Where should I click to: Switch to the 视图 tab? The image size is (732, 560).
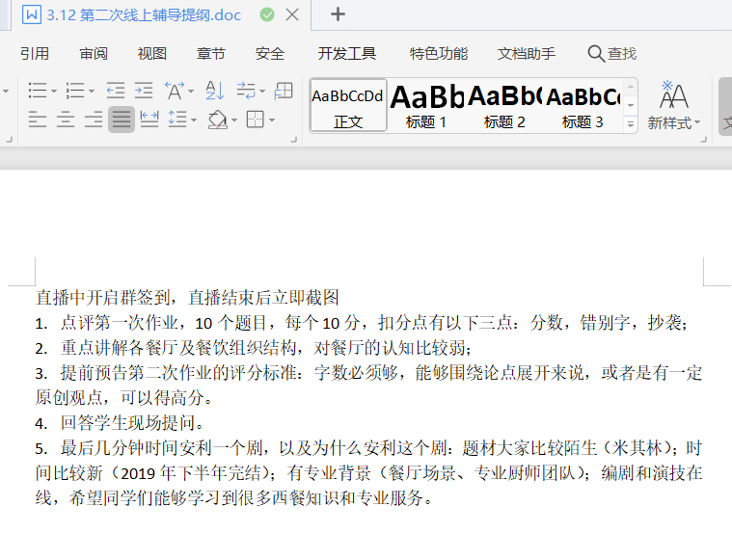point(152,54)
